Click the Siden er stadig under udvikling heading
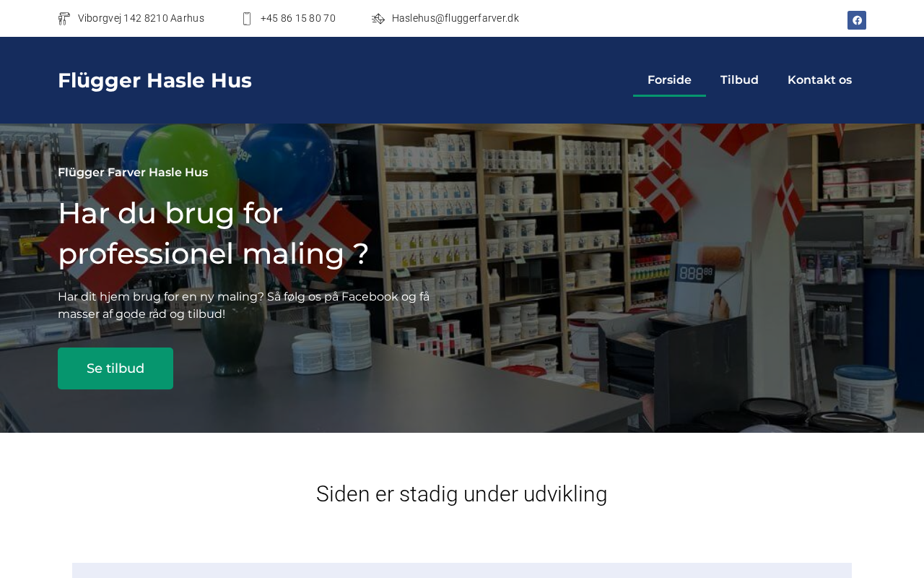Screen dimensions: 924x578 click(462, 494)
